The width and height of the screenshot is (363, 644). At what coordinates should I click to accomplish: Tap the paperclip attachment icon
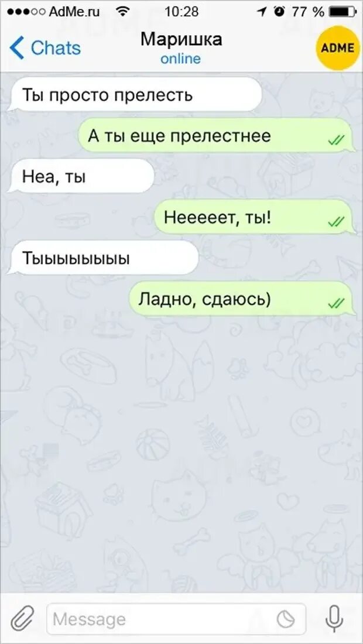click(x=18, y=619)
